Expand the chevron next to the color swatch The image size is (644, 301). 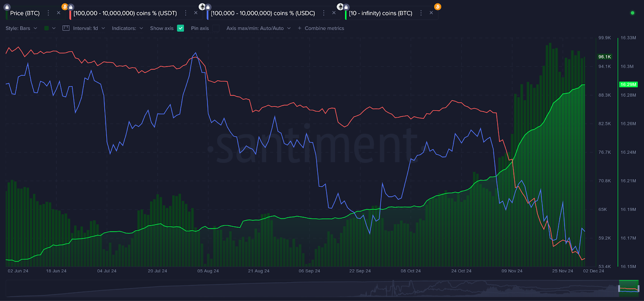click(54, 28)
